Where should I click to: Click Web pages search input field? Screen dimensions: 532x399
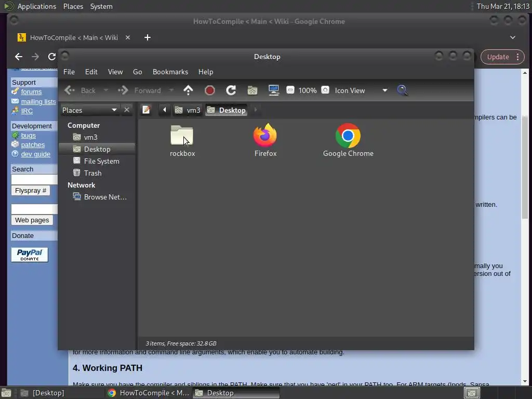click(34, 209)
